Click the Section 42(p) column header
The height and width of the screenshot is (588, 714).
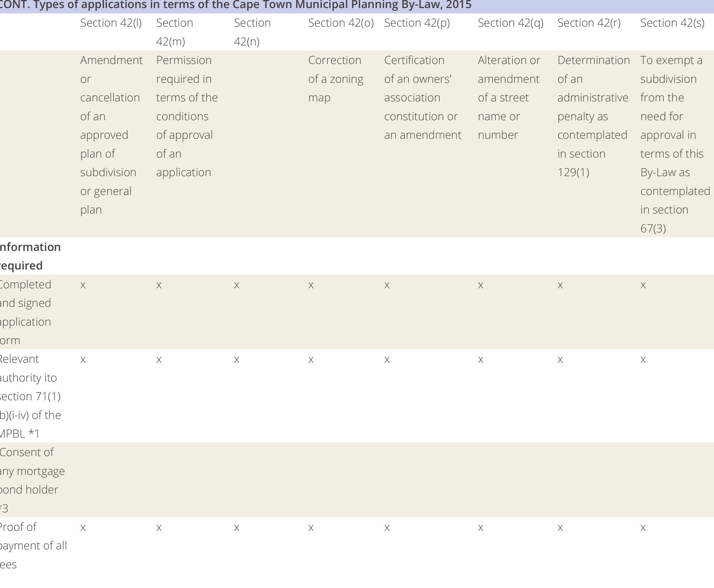(417, 23)
